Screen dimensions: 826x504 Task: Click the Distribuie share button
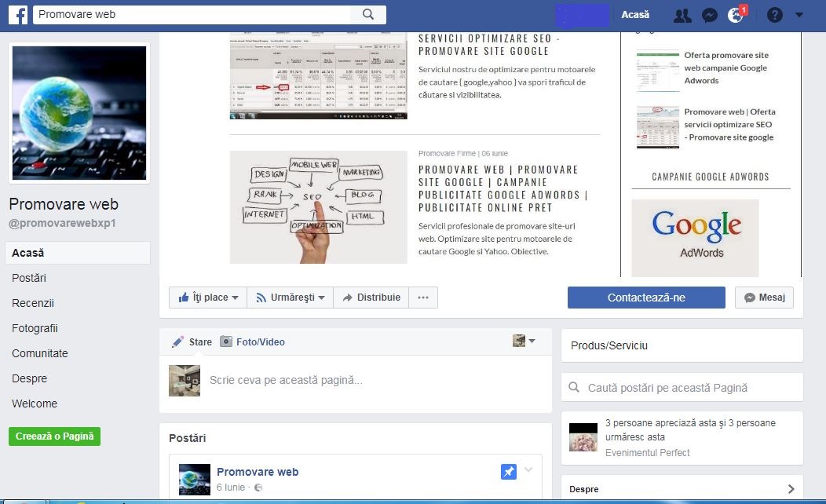371,298
